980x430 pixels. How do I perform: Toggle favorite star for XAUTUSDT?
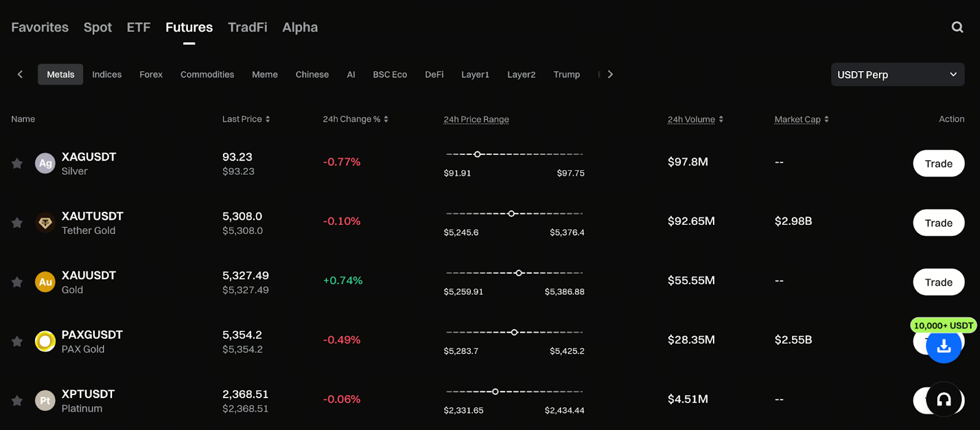(17, 223)
